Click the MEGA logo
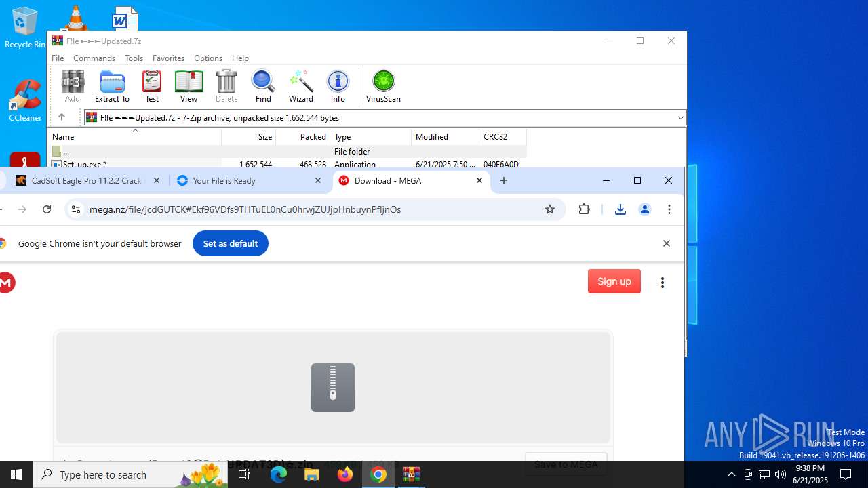868x488 pixels. click(7, 283)
